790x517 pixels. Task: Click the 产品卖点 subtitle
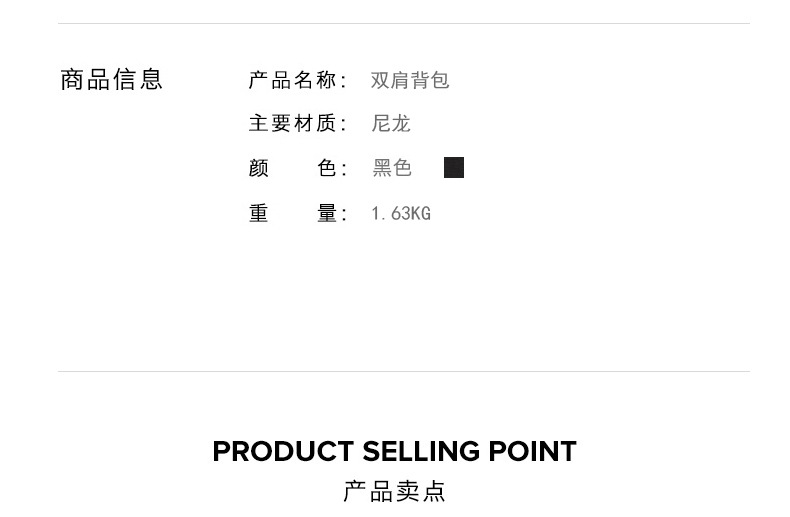(394, 491)
